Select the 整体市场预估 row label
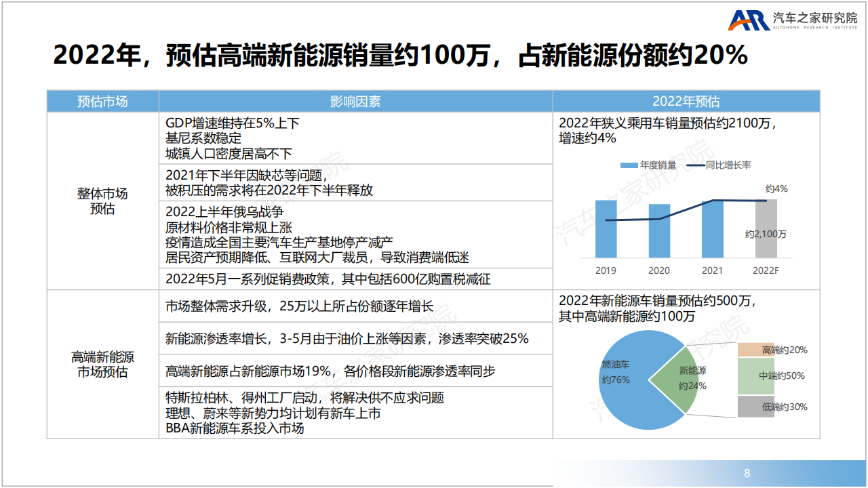 (x=102, y=201)
